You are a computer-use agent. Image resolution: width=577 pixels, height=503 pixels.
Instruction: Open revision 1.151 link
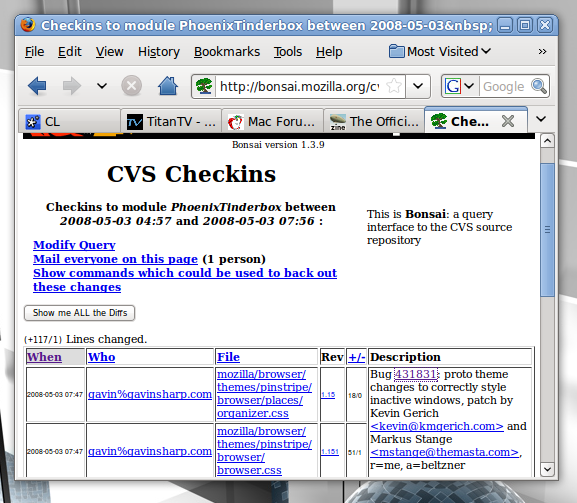pos(330,452)
